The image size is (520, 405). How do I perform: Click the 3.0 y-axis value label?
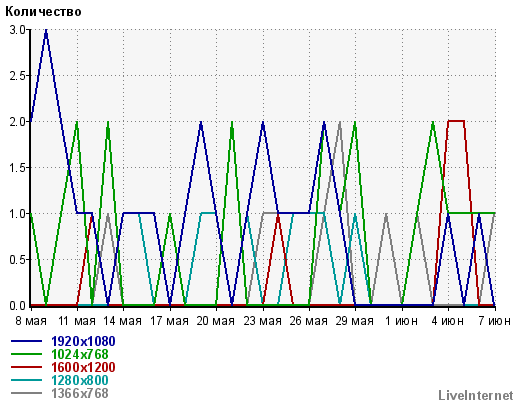[17, 30]
